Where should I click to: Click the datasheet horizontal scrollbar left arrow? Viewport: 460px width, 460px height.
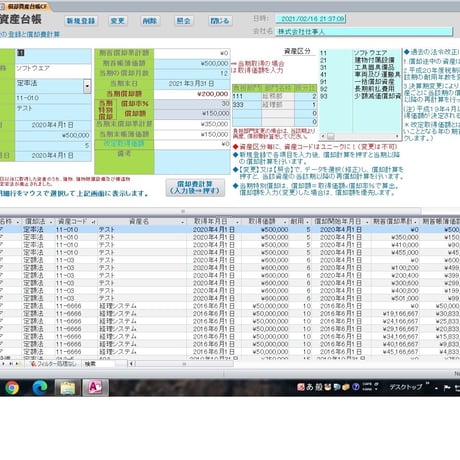[131, 364]
